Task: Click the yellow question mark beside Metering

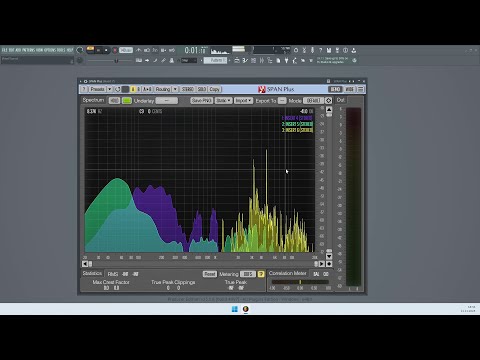Action: pyautogui.click(x=261, y=274)
